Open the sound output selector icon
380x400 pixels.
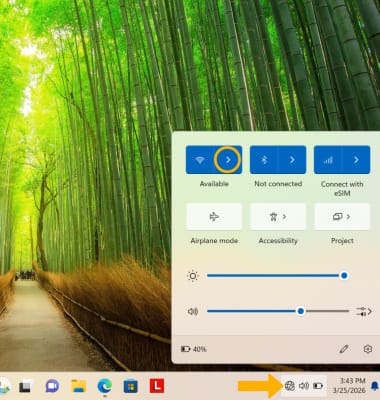coord(364,311)
